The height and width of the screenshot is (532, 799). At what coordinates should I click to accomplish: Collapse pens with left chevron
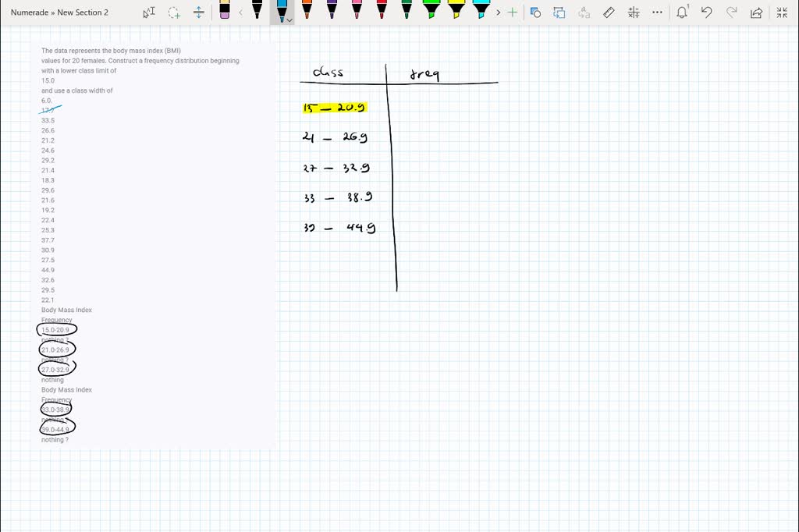click(240, 12)
